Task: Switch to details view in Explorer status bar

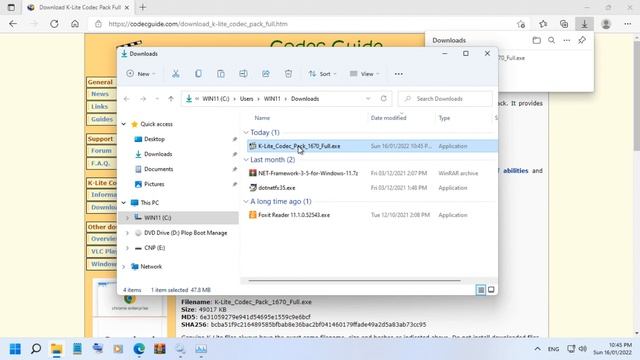Action: [481, 290]
